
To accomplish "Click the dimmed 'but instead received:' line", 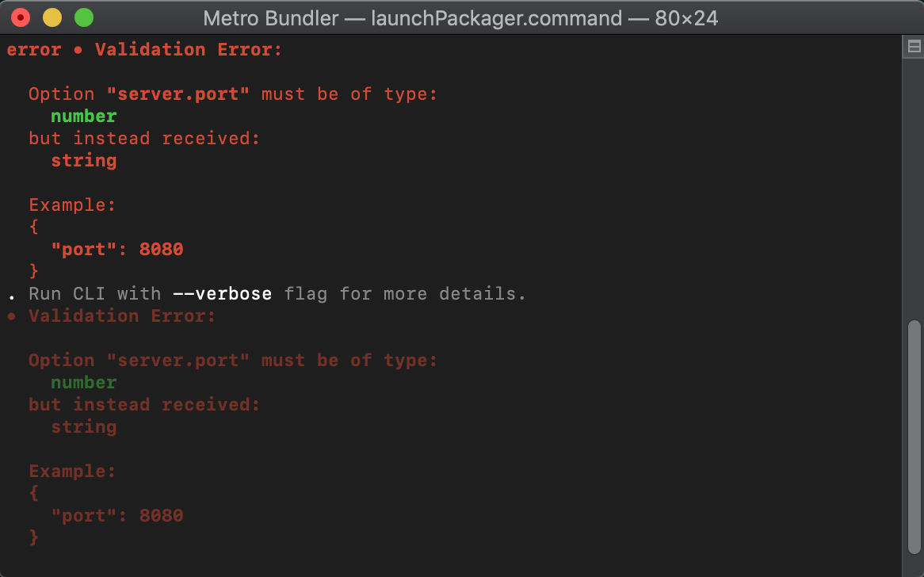I will tap(144, 405).
